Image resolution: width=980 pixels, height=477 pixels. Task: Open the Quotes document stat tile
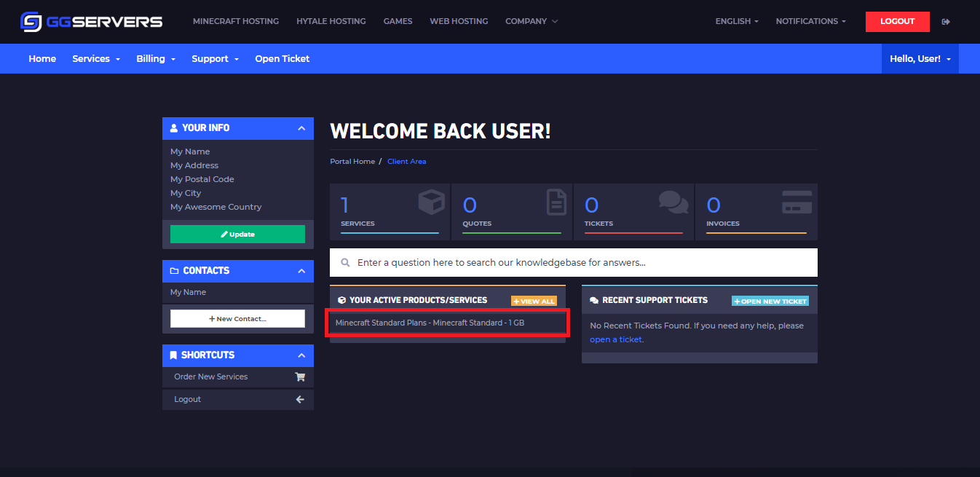click(x=512, y=212)
